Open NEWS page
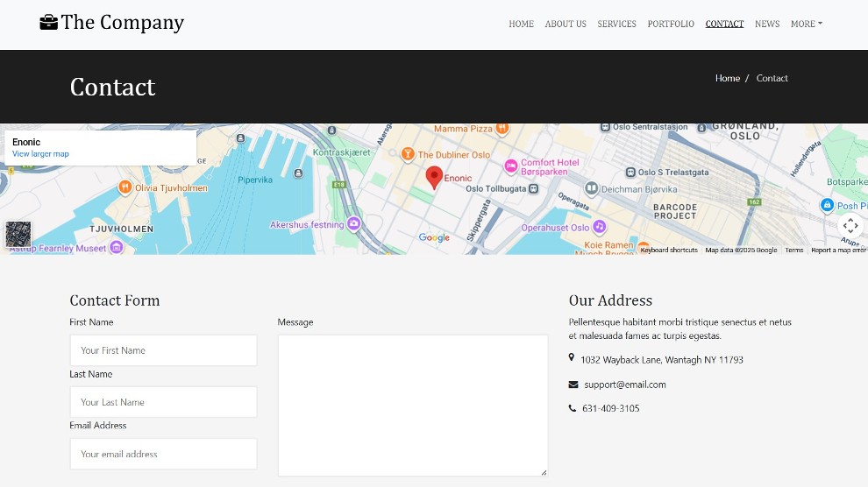 766,24
